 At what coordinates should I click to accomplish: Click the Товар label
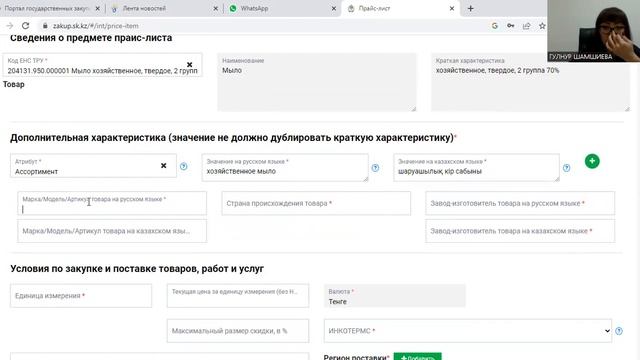tap(14, 84)
